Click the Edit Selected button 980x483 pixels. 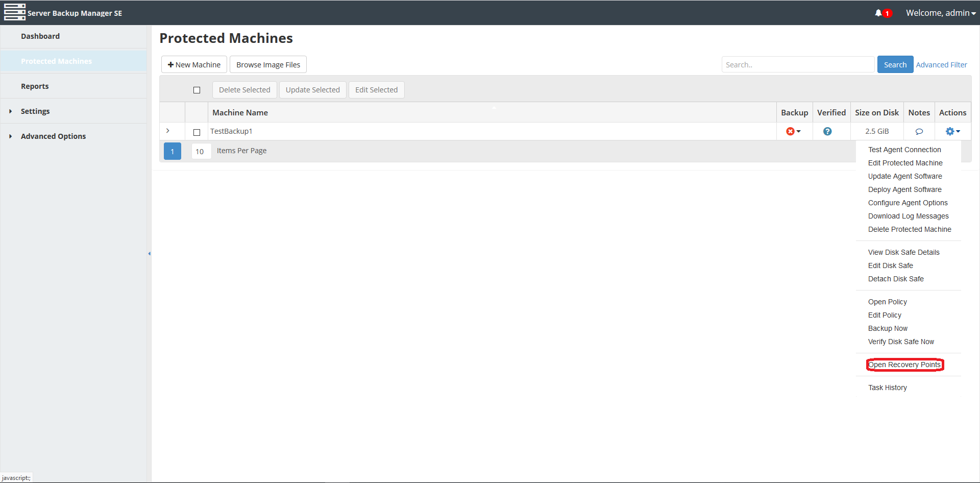(x=376, y=90)
